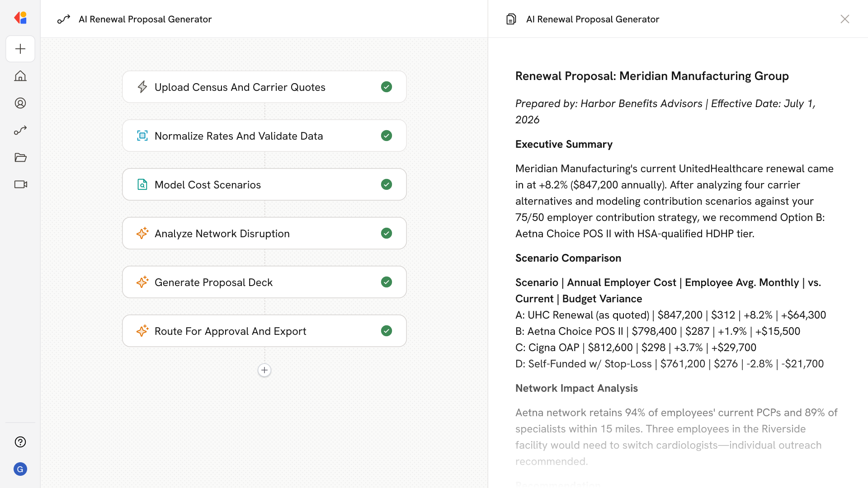Click lightning trigger icon on Upload Census
This screenshot has height=488, width=868.
(x=142, y=87)
